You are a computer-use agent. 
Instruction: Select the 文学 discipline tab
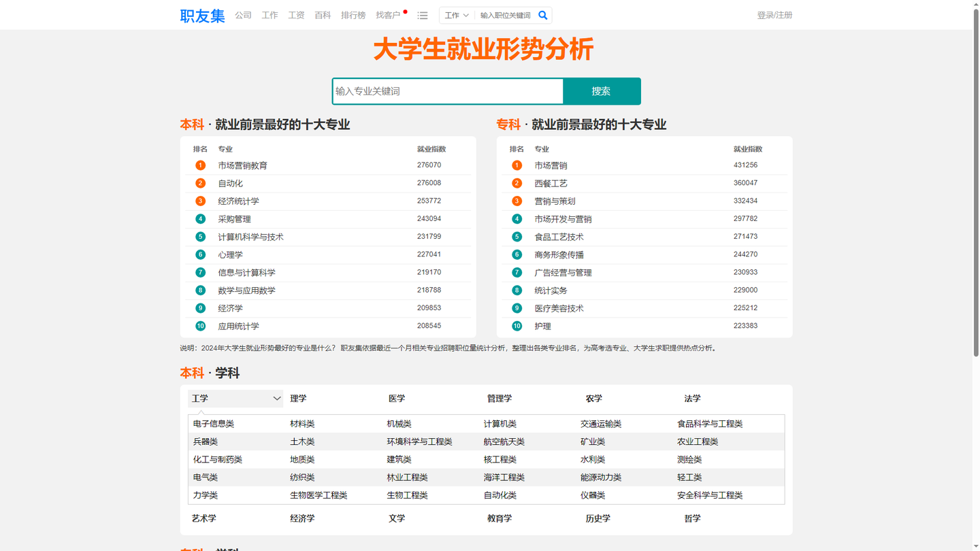[x=397, y=518]
